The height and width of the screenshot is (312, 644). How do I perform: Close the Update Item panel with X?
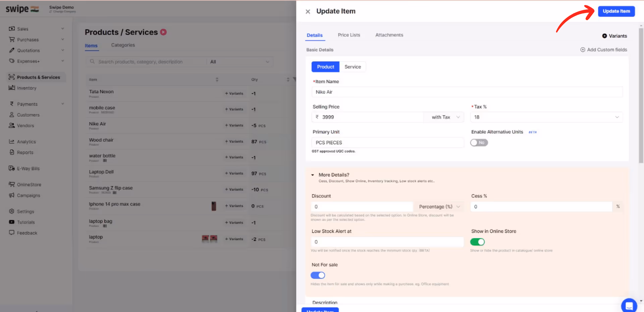tap(308, 12)
